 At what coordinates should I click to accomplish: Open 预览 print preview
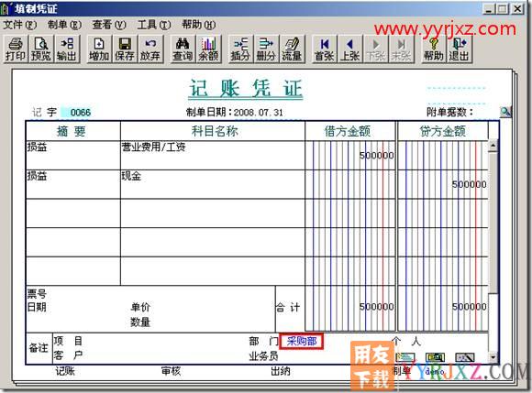click(40, 49)
